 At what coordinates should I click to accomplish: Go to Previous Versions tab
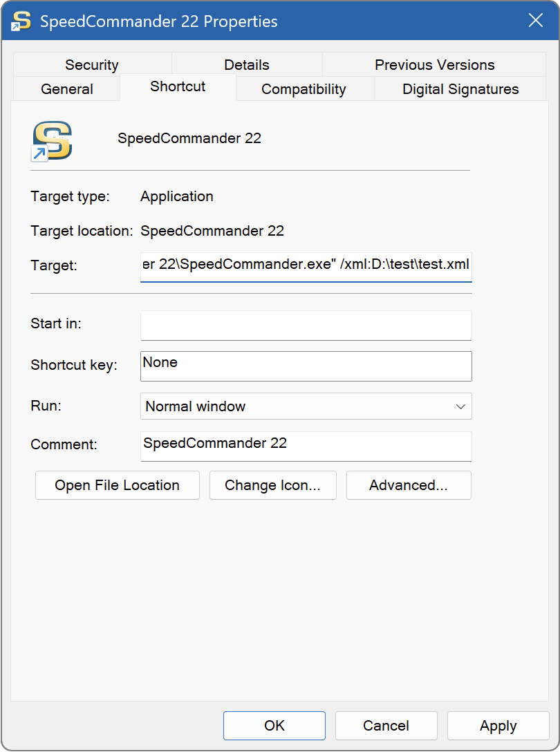coord(434,65)
